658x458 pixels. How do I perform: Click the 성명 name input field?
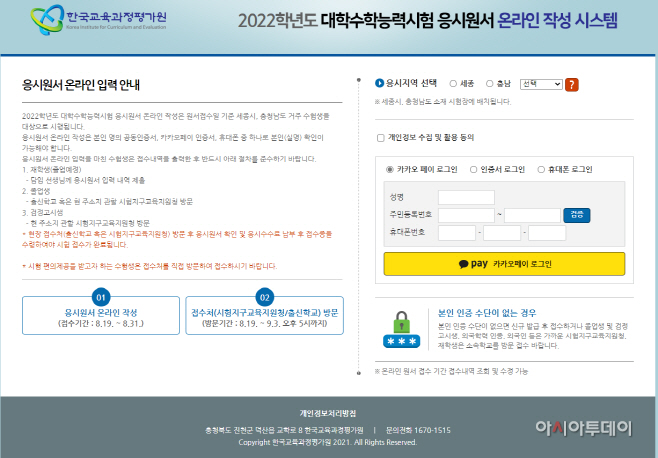pos(466,197)
